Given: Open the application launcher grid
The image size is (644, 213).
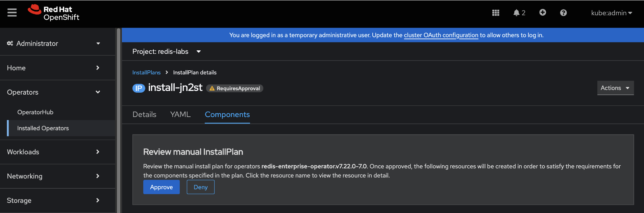Looking at the screenshot, I should [x=496, y=13].
